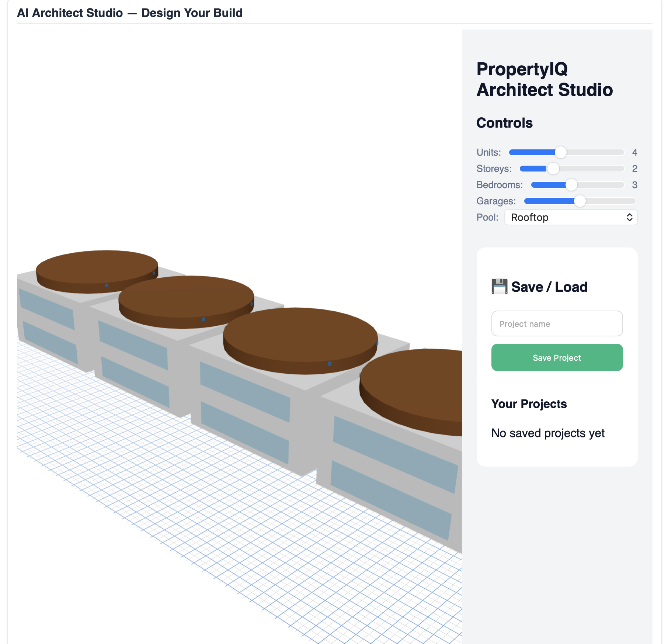Click the Save Project button
The image size is (668, 644).
tap(557, 357)
